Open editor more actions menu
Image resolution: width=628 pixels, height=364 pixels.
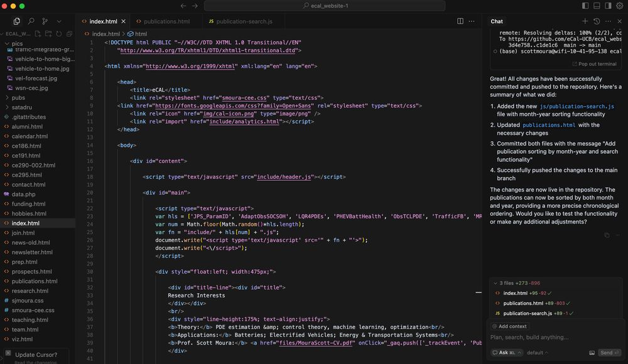[472, 21]
